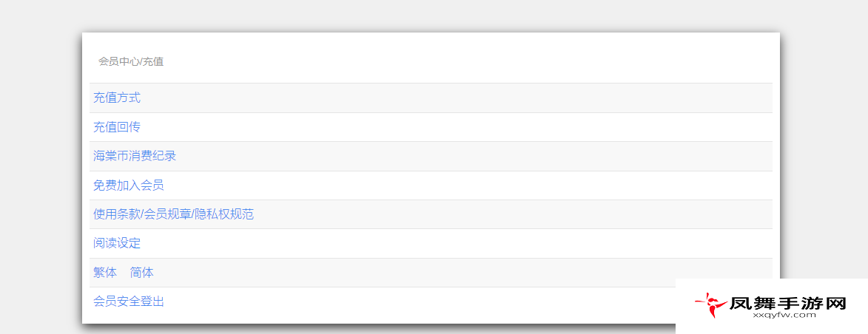
Task: Switch language to 繁体
Action: pos(105,272)
